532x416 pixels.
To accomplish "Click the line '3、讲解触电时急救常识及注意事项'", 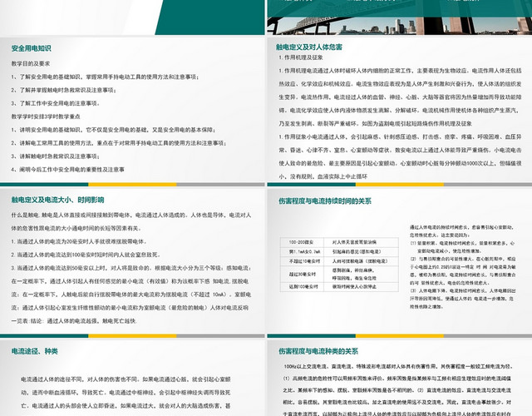I will click(56, 156).
